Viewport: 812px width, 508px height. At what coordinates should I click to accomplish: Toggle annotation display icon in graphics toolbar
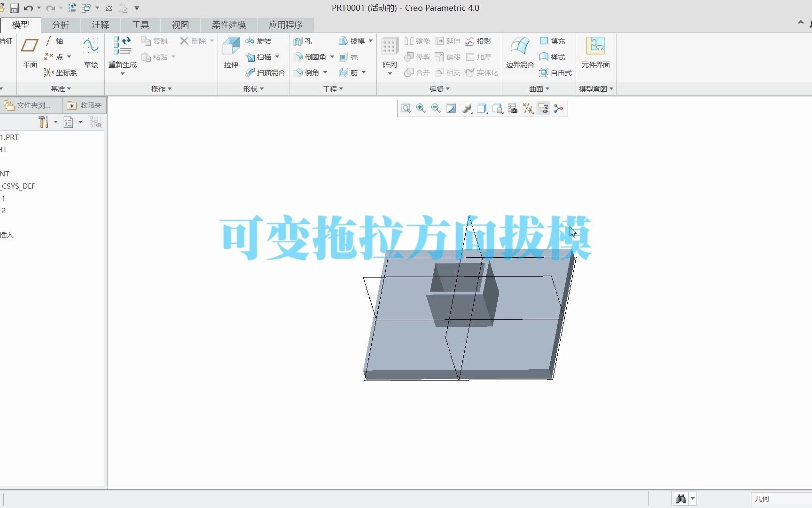543,109
